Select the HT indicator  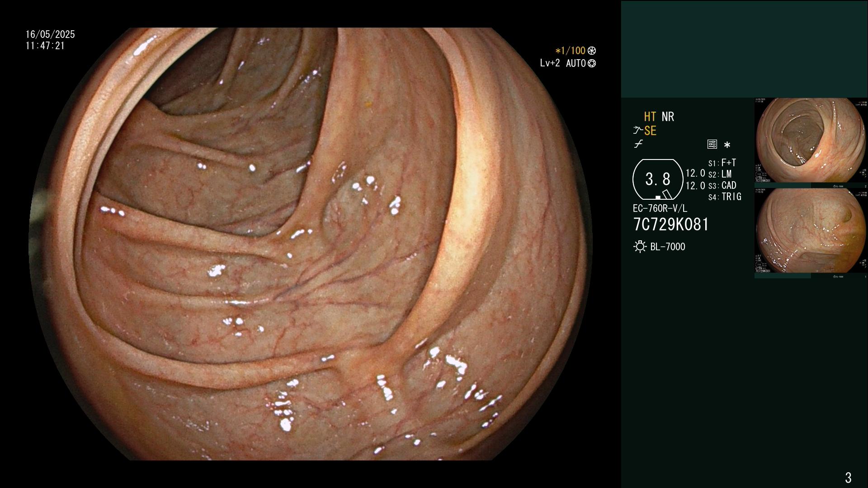650,117
